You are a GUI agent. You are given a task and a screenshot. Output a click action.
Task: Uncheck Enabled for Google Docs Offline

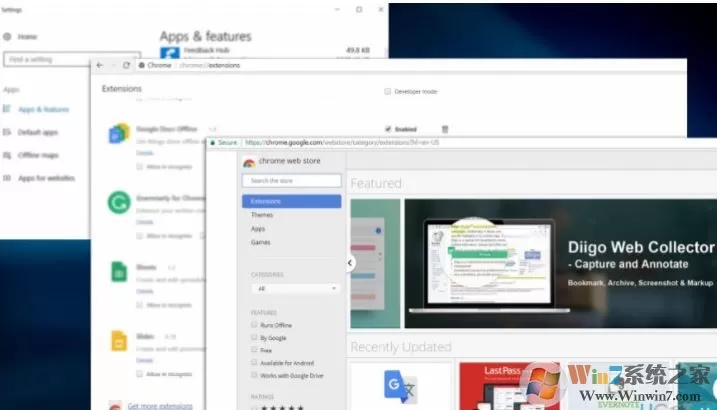click(388, 129)
